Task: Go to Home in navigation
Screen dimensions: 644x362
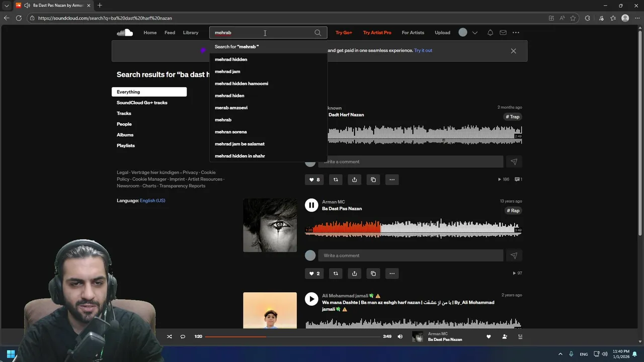Action: 150,33
